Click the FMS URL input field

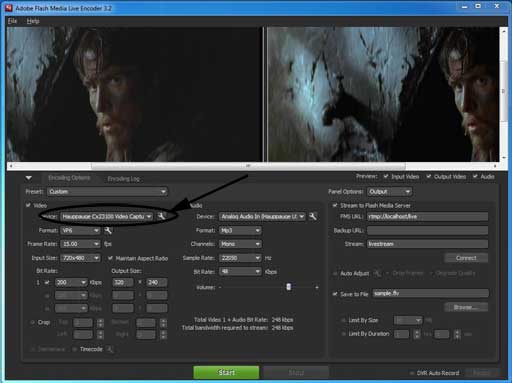coord(428,216)
